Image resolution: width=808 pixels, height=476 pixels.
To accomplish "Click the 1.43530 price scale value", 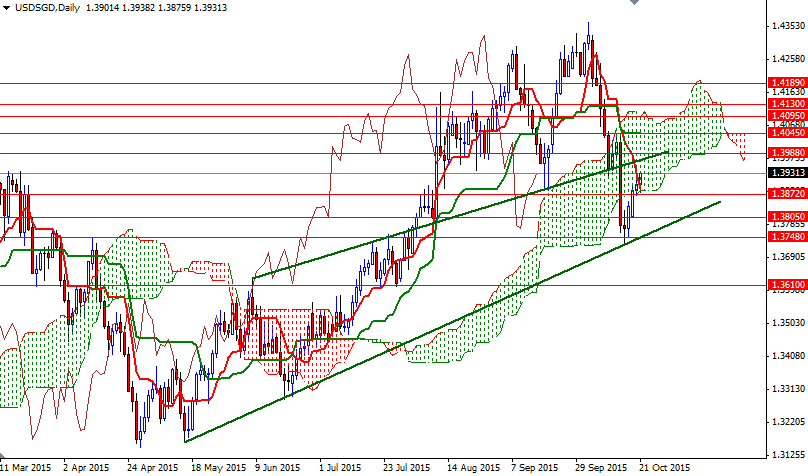I will point(787,25).
